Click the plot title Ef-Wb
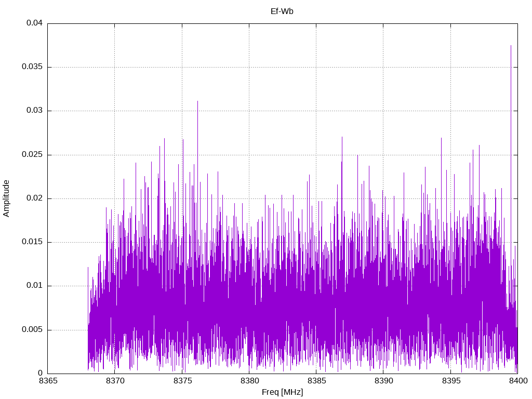Image resolution: width=532 pixels, height=399 pixels. point(282,11)
